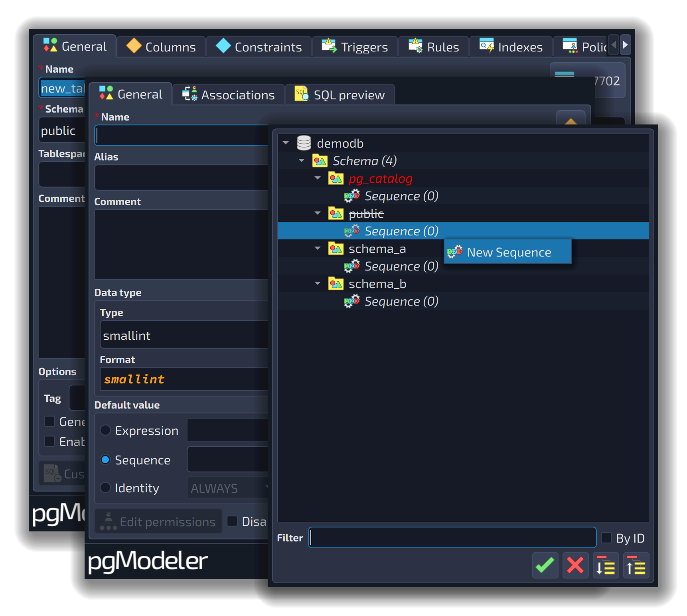Select the Identity default value radio
Viewport: 687px width, 616px height.
(x=105, y=488)
